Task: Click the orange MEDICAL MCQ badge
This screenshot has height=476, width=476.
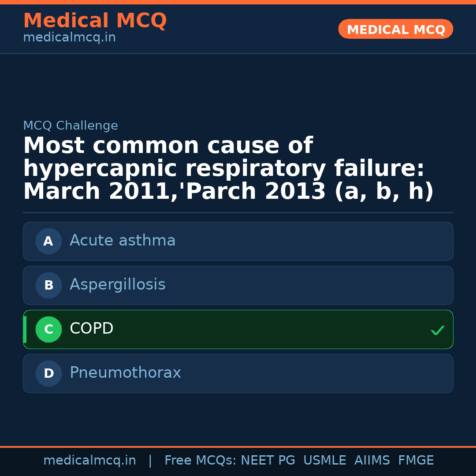Action: (396, 30)
